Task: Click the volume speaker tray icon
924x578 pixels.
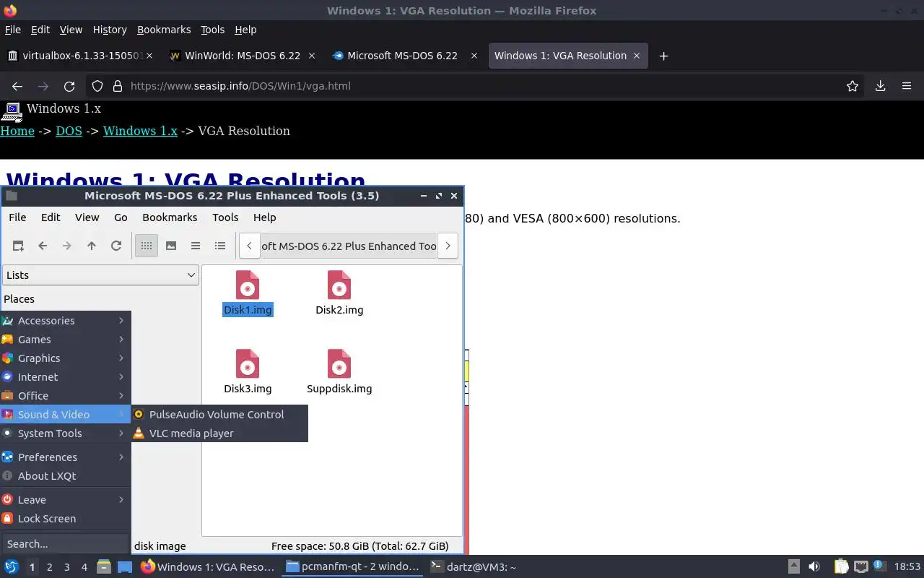Action: 814,567
